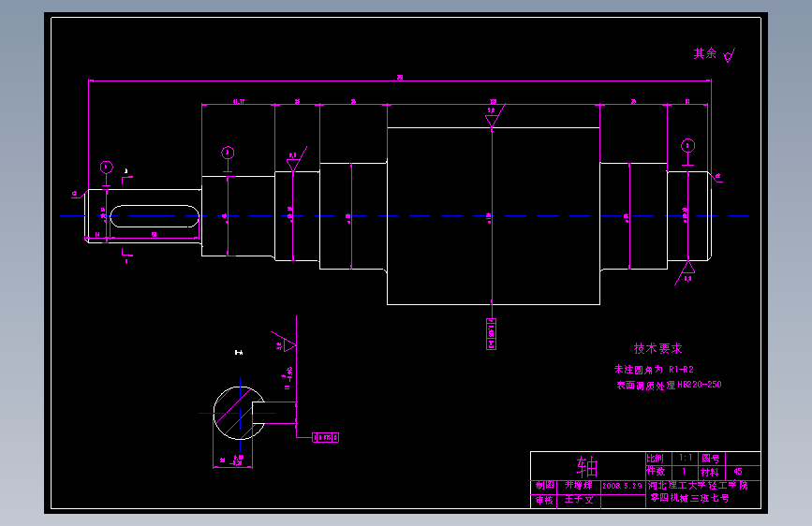Click the text 河北理工大学轻工学院

click(x=698, y=485)
